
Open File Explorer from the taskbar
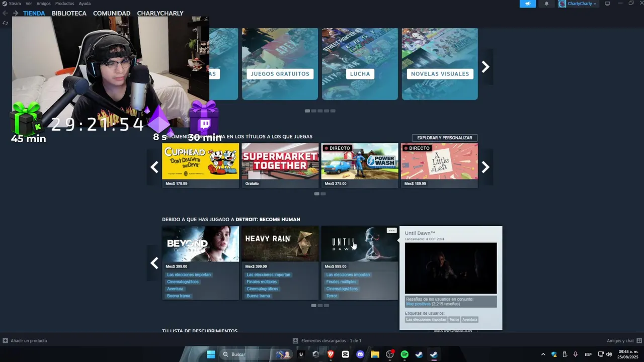tap(375, 354)
